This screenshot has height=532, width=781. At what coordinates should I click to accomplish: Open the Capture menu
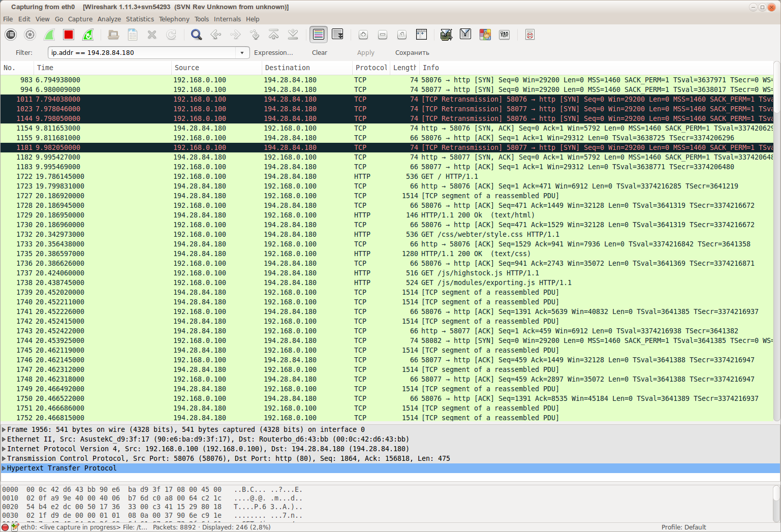[80, 19]
